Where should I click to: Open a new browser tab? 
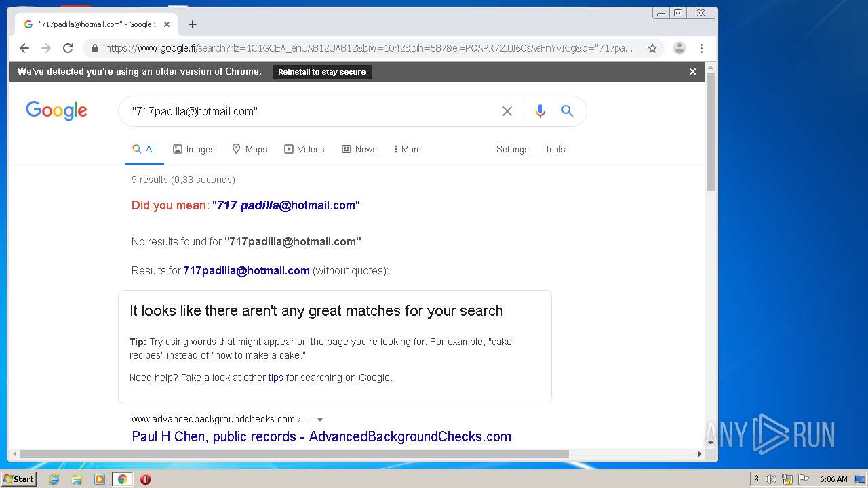point(193,24)
